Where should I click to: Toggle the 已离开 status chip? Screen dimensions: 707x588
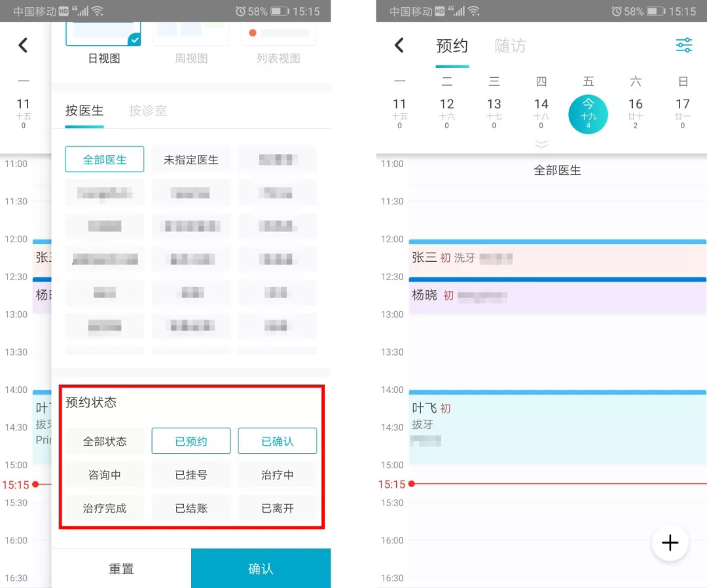pyautogui.click(x=278, y=508)
